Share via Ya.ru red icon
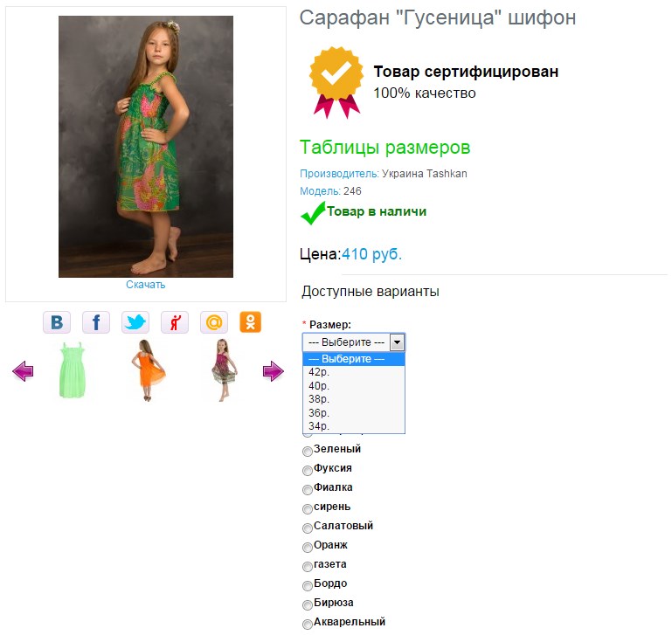The height and width of the screenshot is (635, 672). click(175, 322)
